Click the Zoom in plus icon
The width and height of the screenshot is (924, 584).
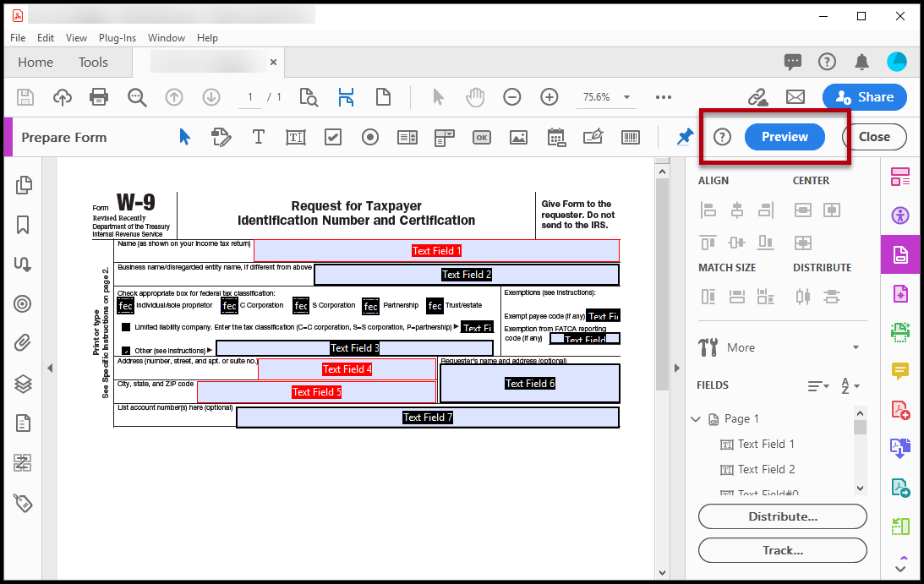pos(549,97)
